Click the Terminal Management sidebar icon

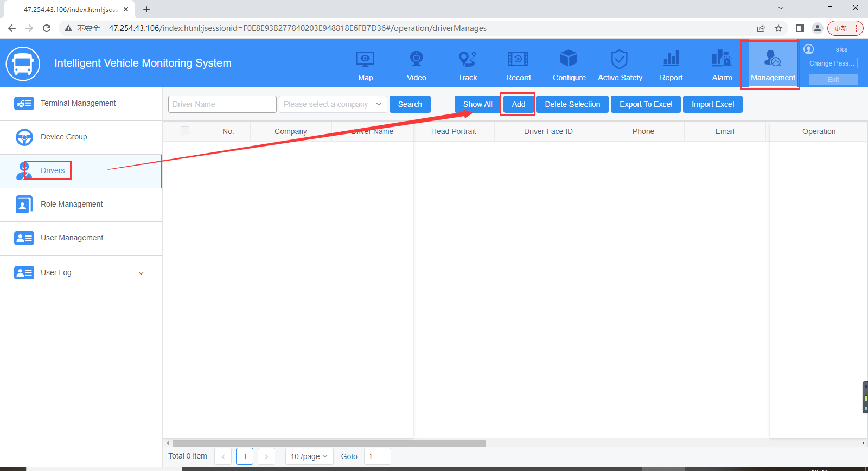coord(24,103)
